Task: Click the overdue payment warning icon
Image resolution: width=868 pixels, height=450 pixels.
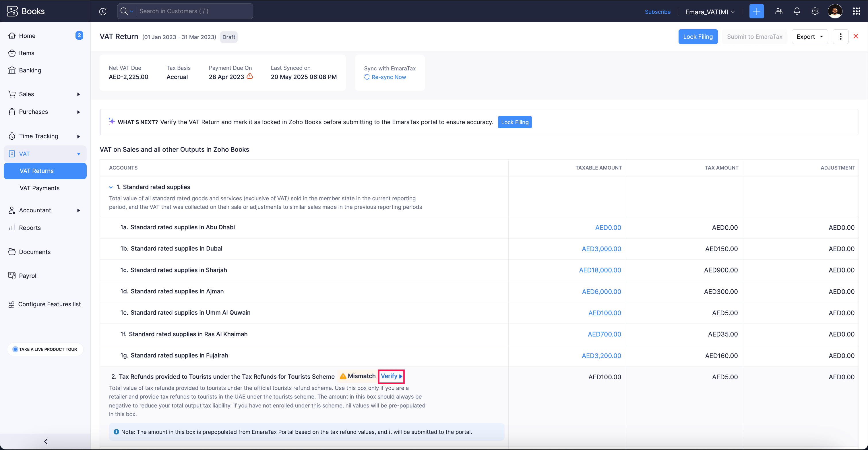Action: pos(250,76)
